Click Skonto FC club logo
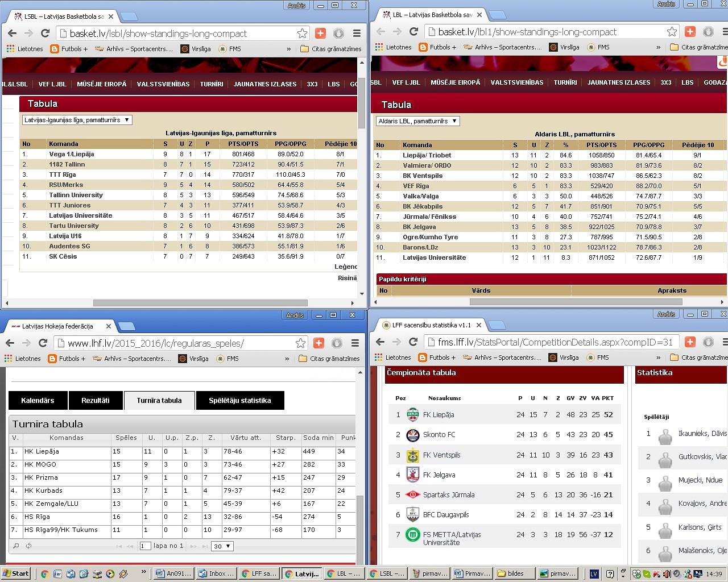Image resolution: width=728 pixels, height=582 pixels. (x=413, y=435)
